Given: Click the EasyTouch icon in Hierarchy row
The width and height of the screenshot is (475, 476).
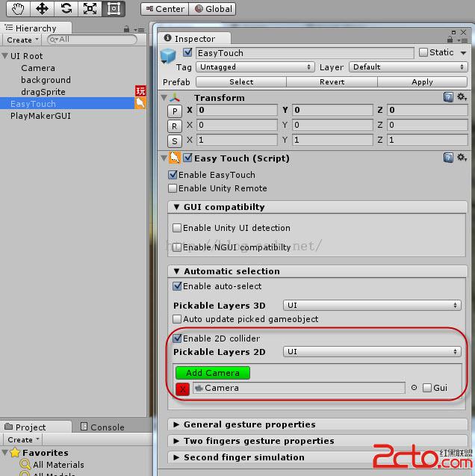Looking at the screenshot, I should pos(140,103).
